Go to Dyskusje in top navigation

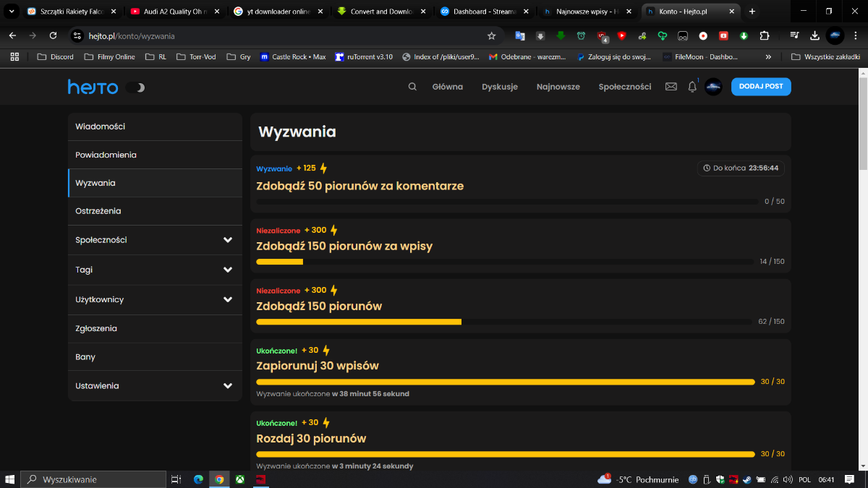[x=500, y=87]
